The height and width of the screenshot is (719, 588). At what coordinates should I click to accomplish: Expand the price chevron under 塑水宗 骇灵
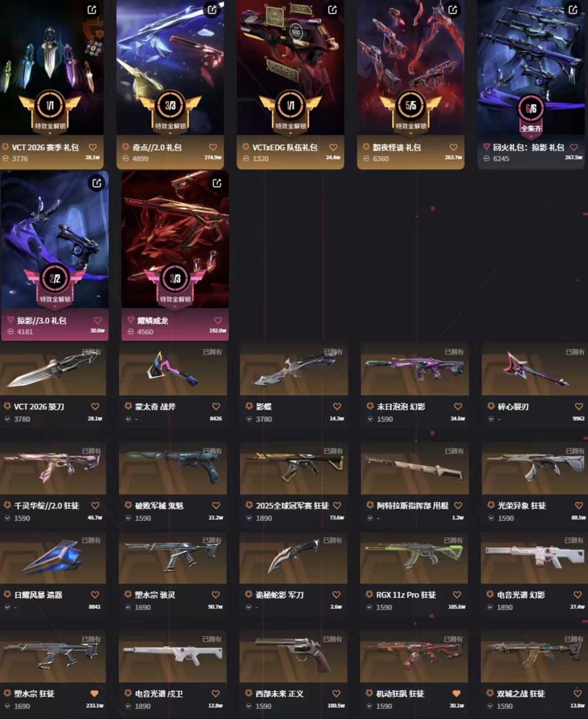[x=128, y=607]
